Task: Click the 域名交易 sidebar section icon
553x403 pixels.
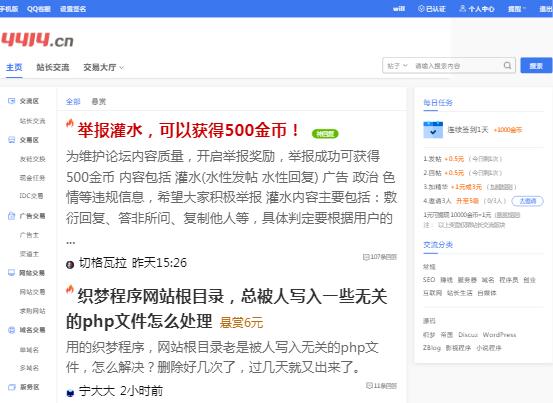Action: click(11, 330)
